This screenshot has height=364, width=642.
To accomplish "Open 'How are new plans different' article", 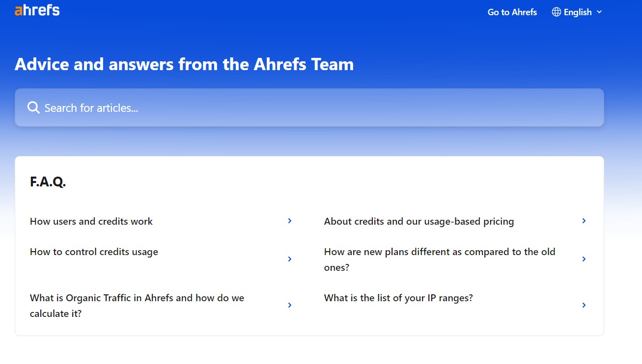I will (x=440, y=260).
